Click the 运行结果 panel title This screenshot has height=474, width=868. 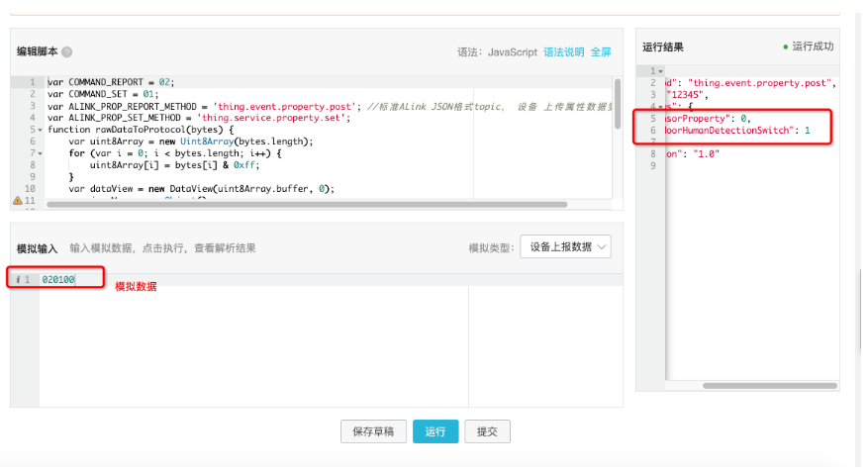pyautogui.click(x=662, y=47)
